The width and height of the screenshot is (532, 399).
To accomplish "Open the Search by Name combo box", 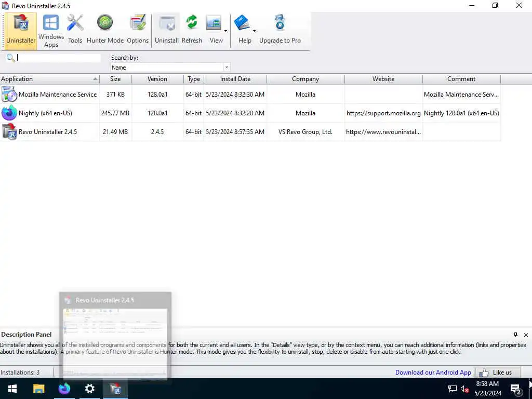I will click(170, 67).
